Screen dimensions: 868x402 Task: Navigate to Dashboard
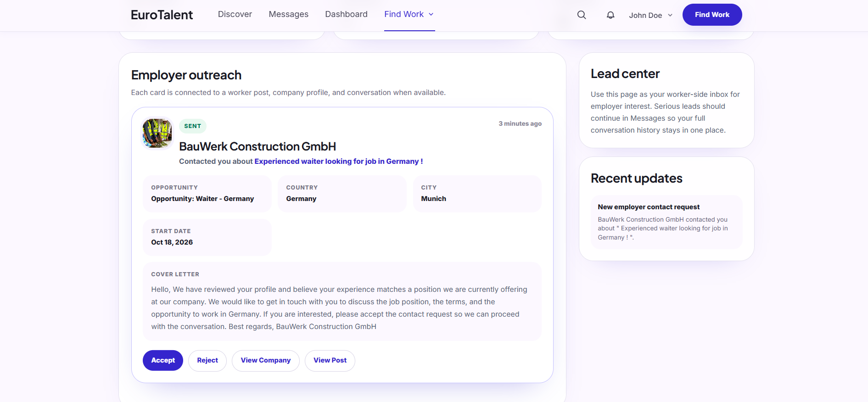347,14
